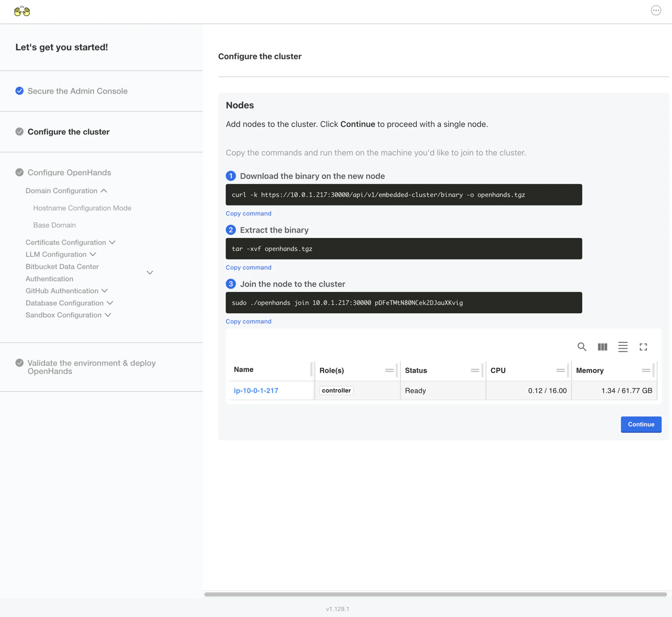Select the Validate the environment & deploy step

[91, 367]
